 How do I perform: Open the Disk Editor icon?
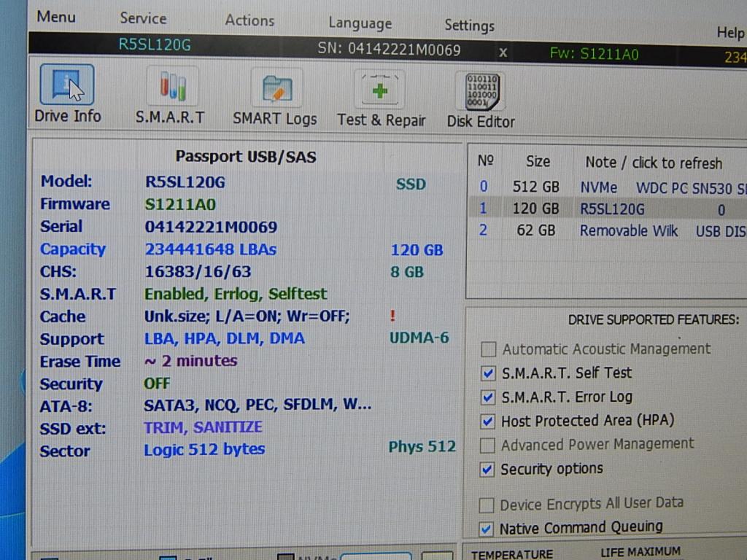[481, 91]
